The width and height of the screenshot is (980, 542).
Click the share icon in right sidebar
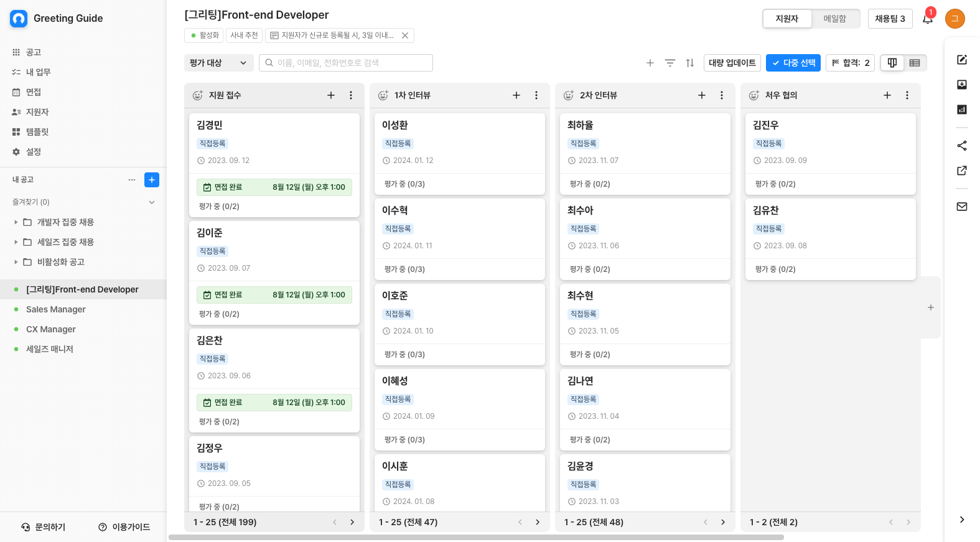click(x=962, y=146)
